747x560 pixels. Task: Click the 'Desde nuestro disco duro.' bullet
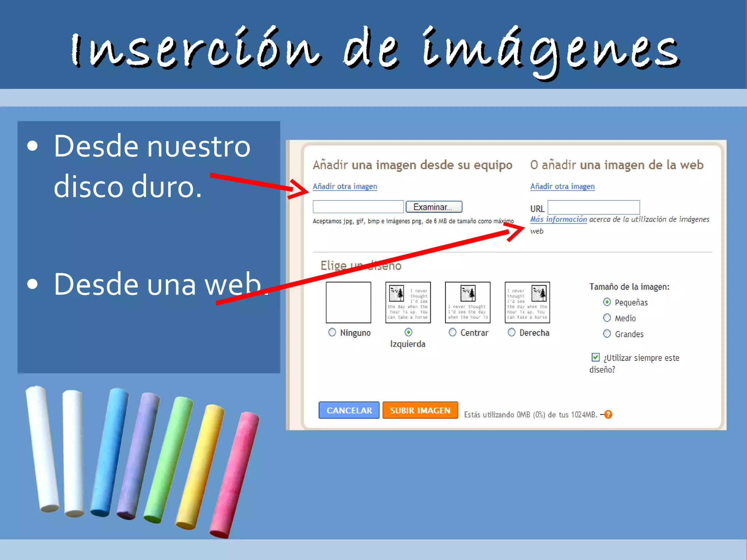[x=152, y=166]
